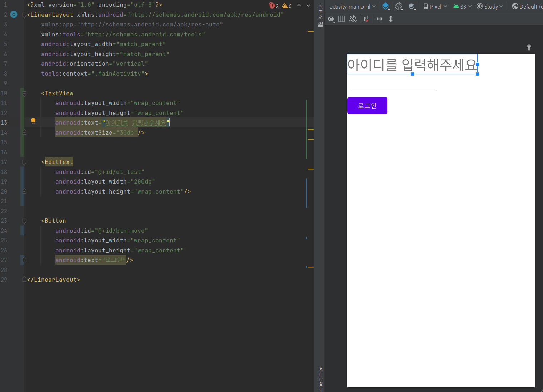Click the layout_width="200dp" attribute

click(105, 181)
